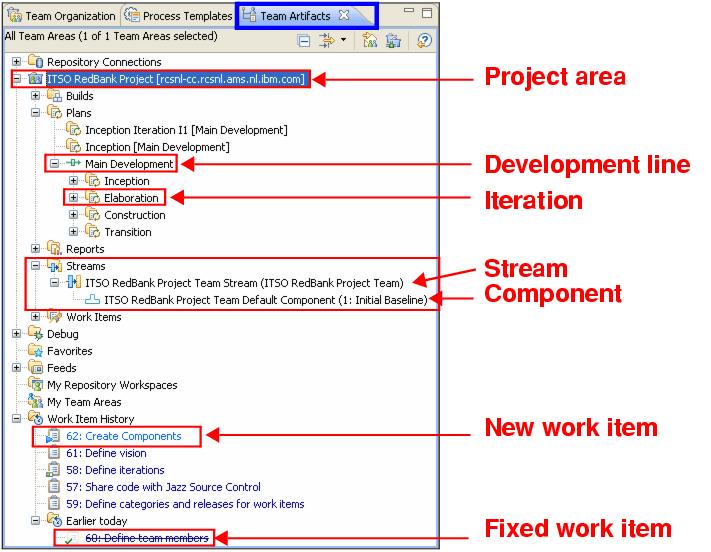
Task: Collapse the Streams folder
Action: click(35, 265)
